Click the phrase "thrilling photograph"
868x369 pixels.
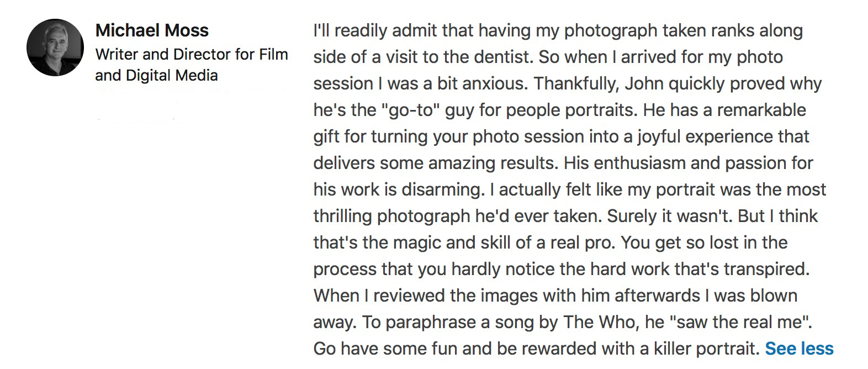point(391,216)
